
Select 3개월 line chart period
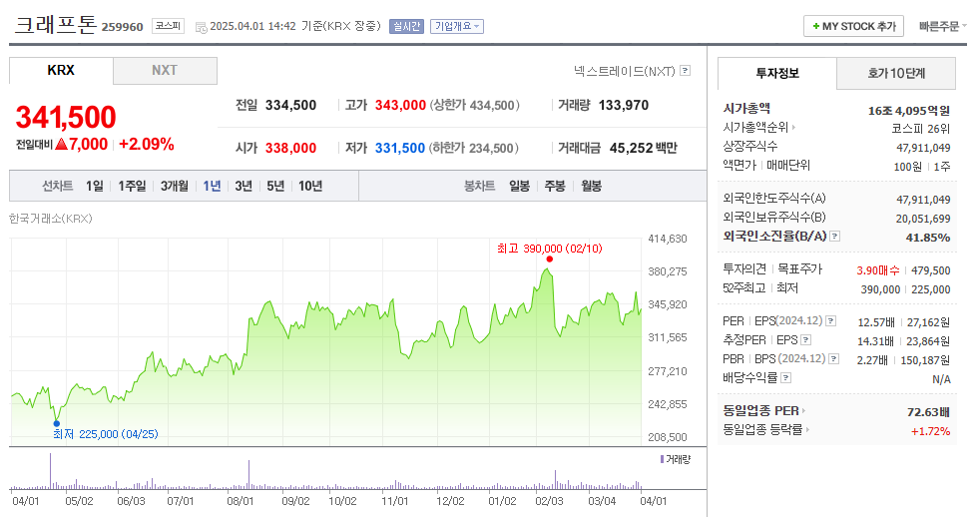tap(175, 187)
